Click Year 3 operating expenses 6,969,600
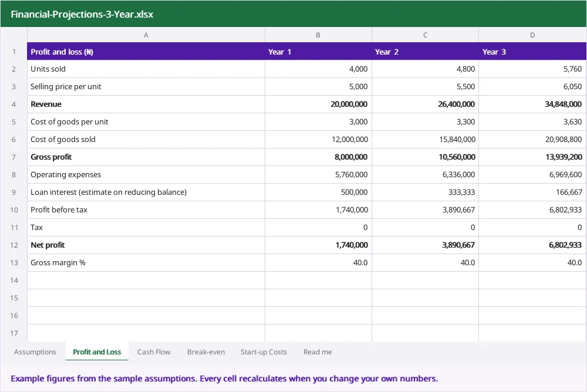 click(x=532, y=174)
